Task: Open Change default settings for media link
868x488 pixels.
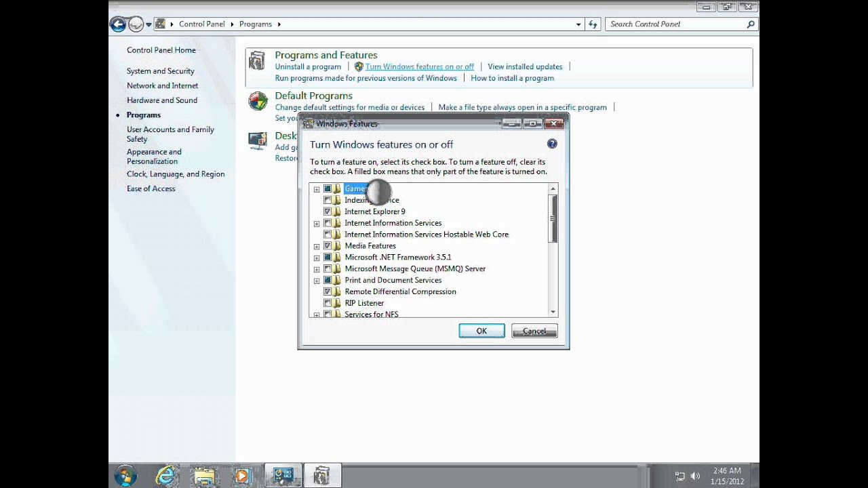Action: [x=350, y=108]
